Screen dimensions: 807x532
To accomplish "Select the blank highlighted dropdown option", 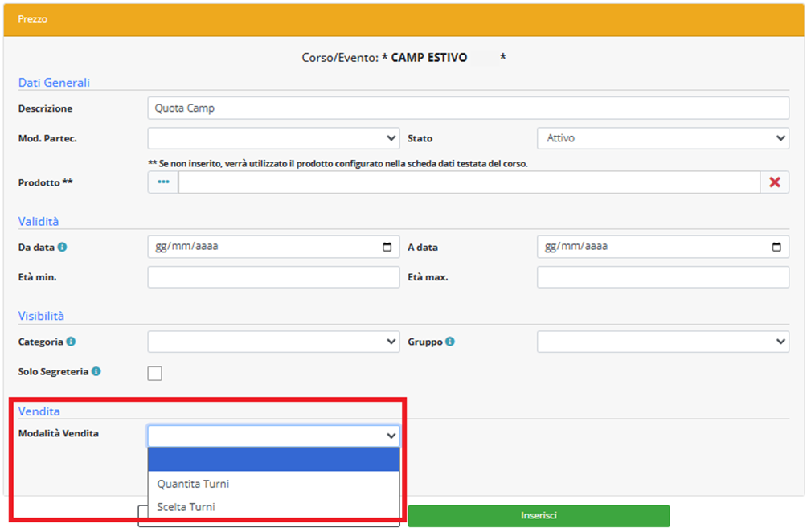I will pyautogui.click(x=273, y=460).
